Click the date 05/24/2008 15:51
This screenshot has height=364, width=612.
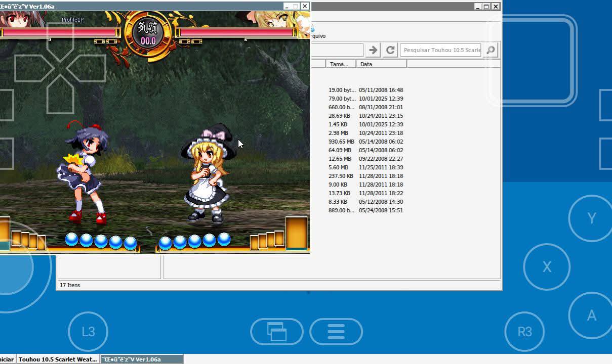coord(381,210)
